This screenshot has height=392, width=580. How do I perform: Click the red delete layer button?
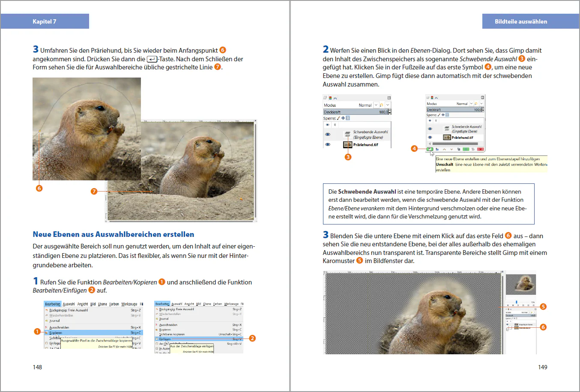tap(480, 149)
